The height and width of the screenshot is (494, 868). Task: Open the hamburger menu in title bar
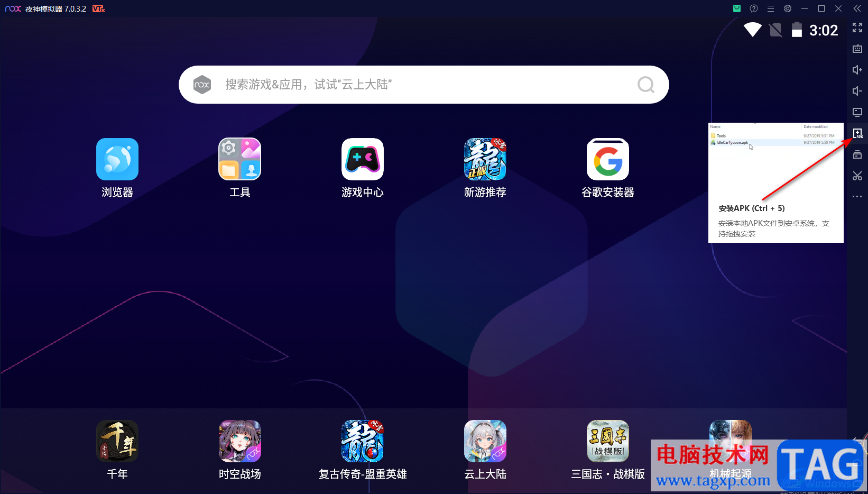coord(771,8)
